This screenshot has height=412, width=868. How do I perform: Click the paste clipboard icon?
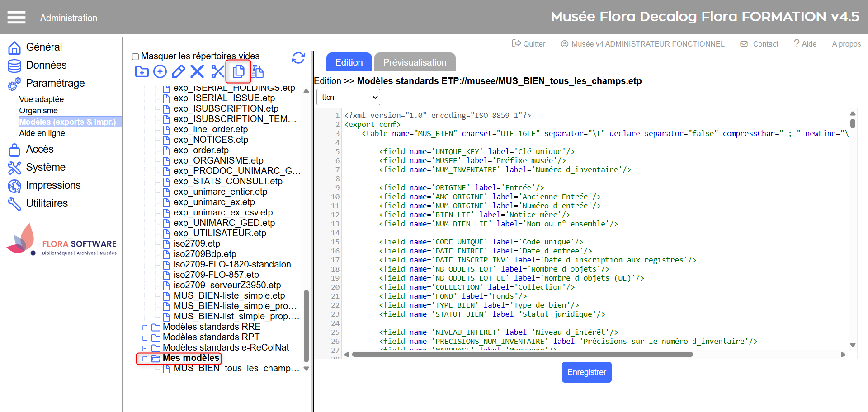[257, 71]
